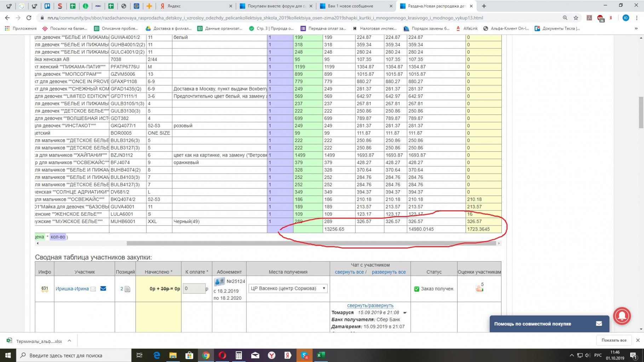Switch to the Вам 1 новое сообщение tab
The image size is (644, 362).
tap(356, 6)
